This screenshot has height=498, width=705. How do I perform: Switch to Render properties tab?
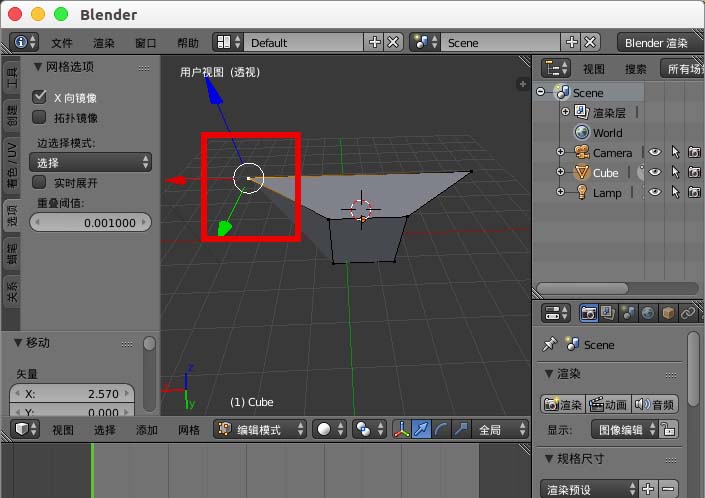tap(588, 313)
